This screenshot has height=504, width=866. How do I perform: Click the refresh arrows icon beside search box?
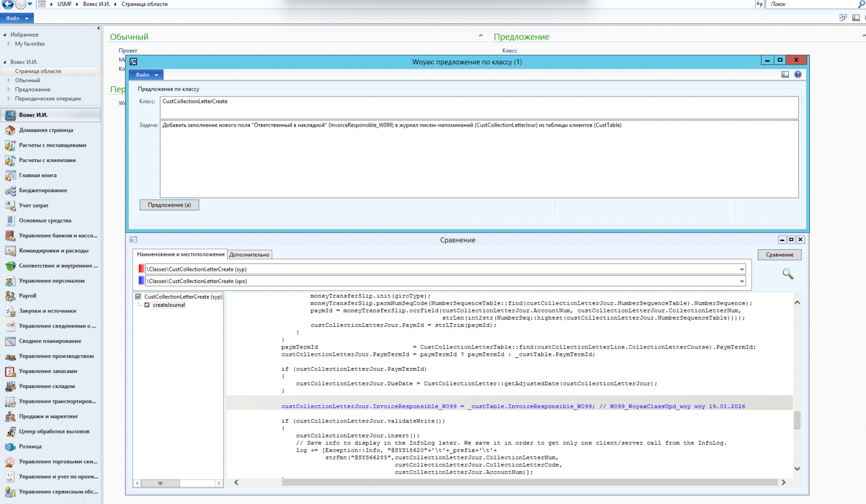[x=759, y=4]
